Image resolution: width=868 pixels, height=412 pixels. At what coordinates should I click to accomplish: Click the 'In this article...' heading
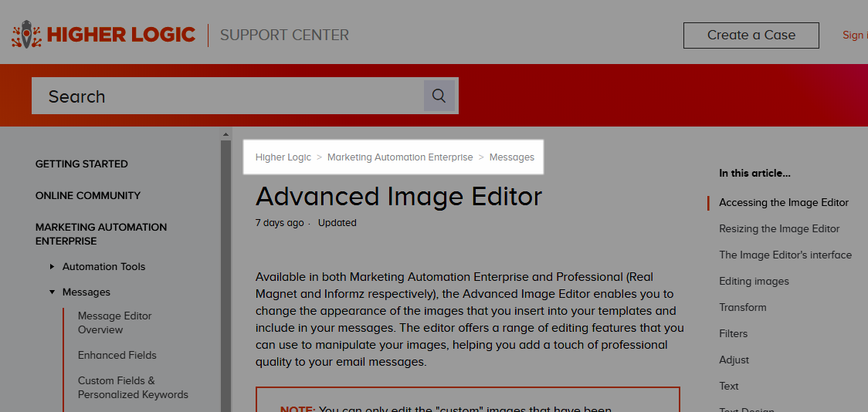click(755, 173)
